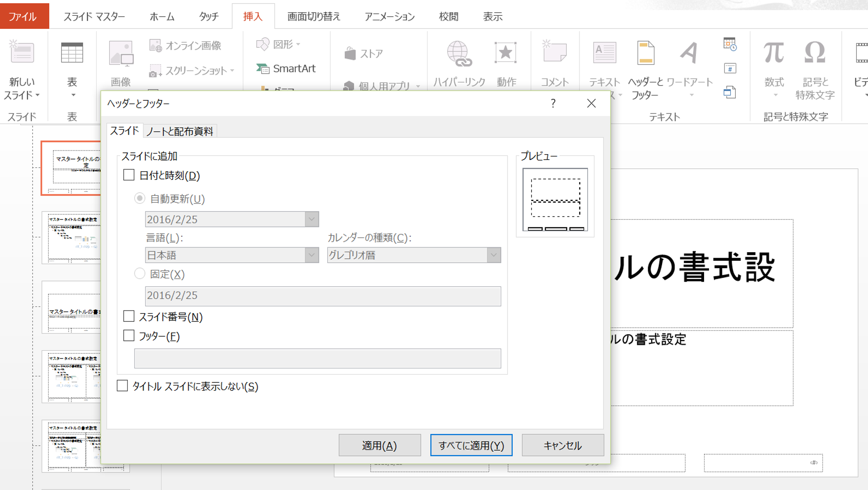868x490 pixels.
Task: Expand the language dropdown showing 日本語
Action: coord(311,255)
